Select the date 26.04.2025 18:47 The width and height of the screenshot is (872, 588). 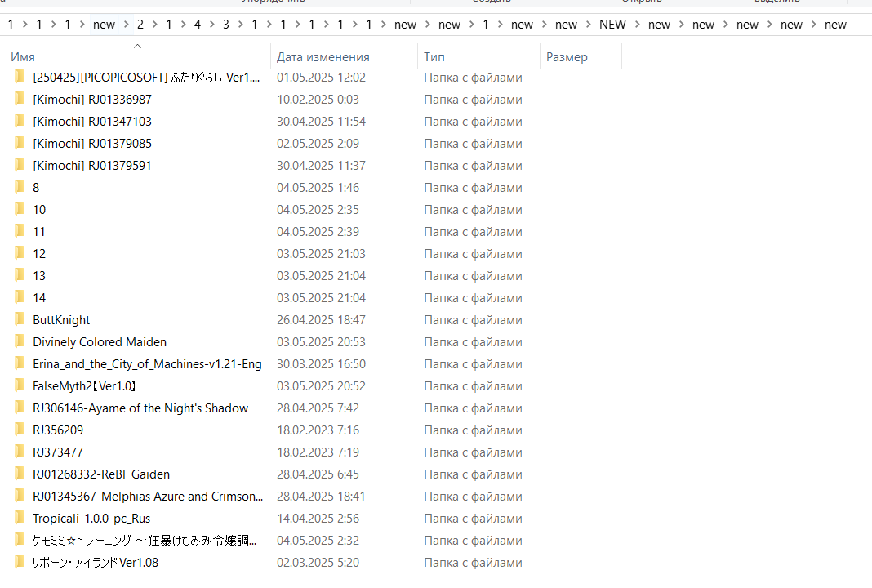[x=322, y=320]
